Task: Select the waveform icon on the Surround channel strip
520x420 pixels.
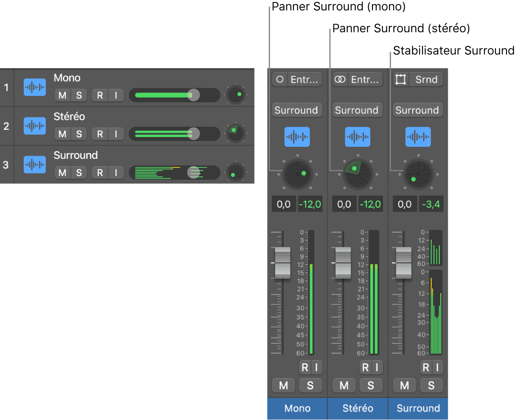Action: pos(418,137)
